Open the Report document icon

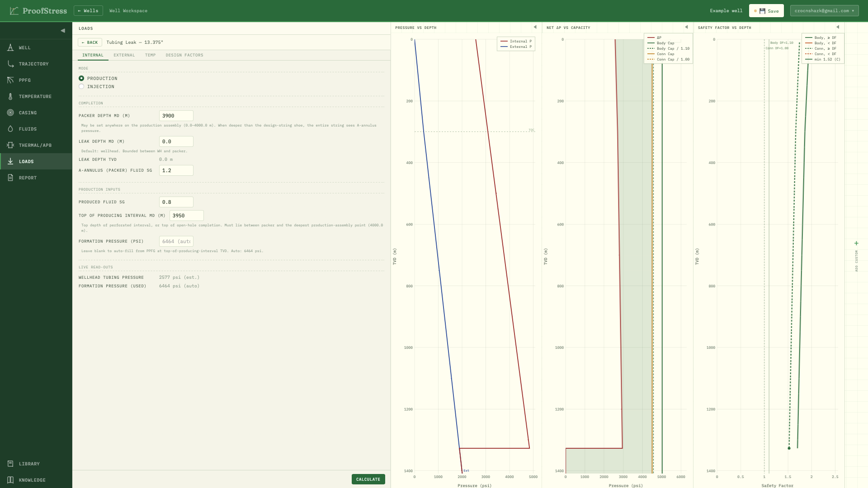[10, 178]
